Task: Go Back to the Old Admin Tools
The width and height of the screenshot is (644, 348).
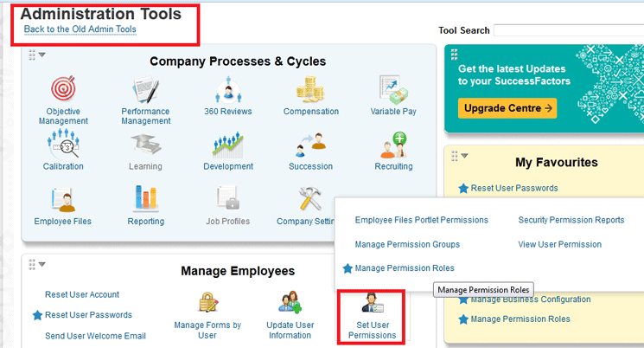Action: pos(80,29)
